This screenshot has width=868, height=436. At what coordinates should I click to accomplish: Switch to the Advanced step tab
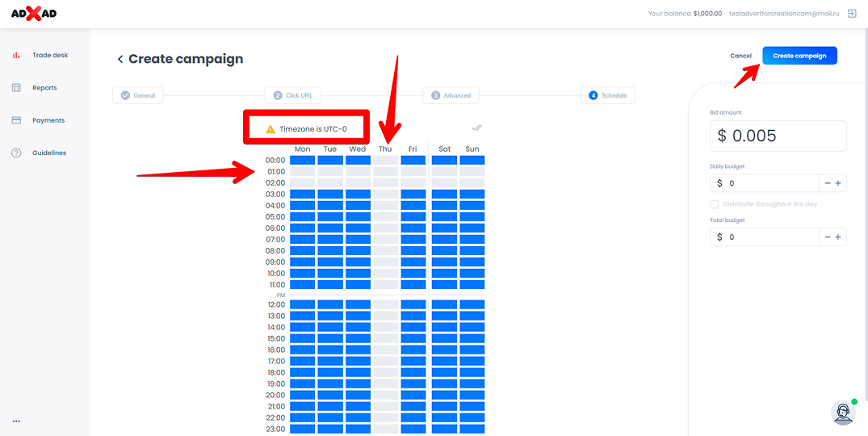click(451, 95)
